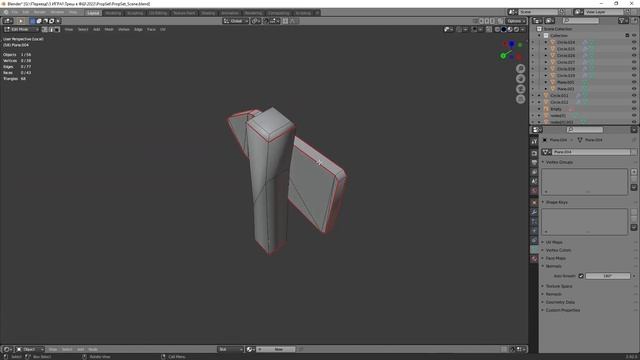Image resolution: width=640 pixels, height=360 pixels.
Task: Open the Tool properties tab icon
Action: 534,142
